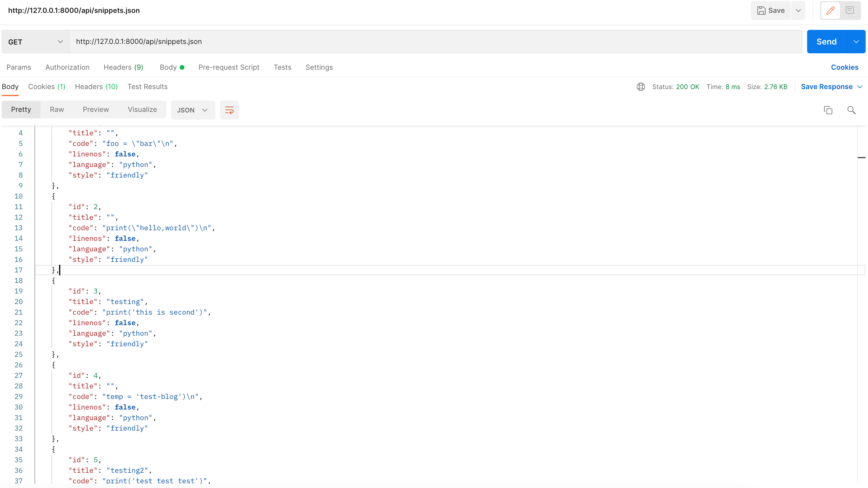Expand the Save options arrow
The width and height of the screenshot is (868, 488).
pos(798,11)
